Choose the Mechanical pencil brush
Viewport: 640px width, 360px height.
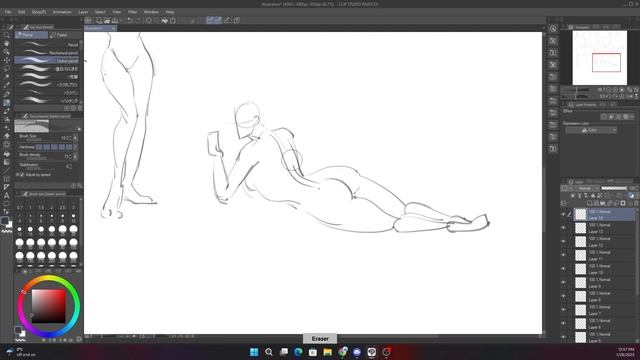coord(48,53)
